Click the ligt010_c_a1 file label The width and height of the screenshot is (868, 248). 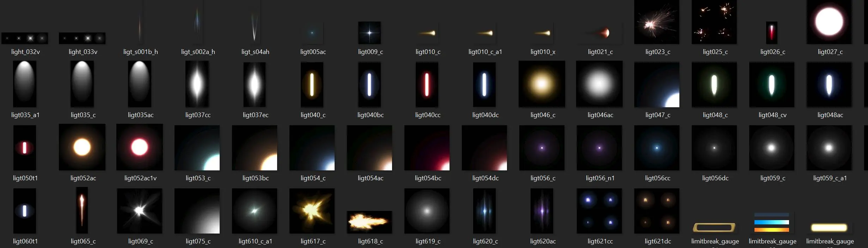pos(485,52)
